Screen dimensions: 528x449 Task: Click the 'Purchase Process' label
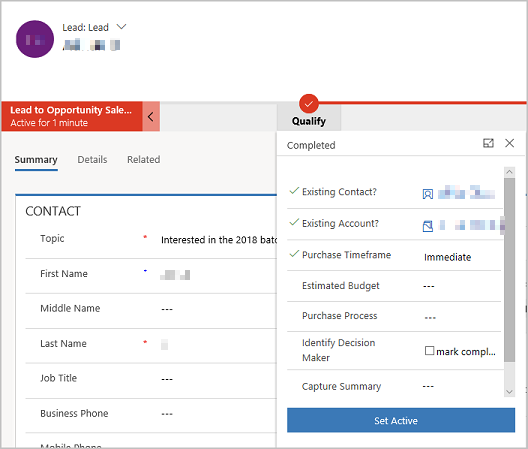(x=339, y=316)
